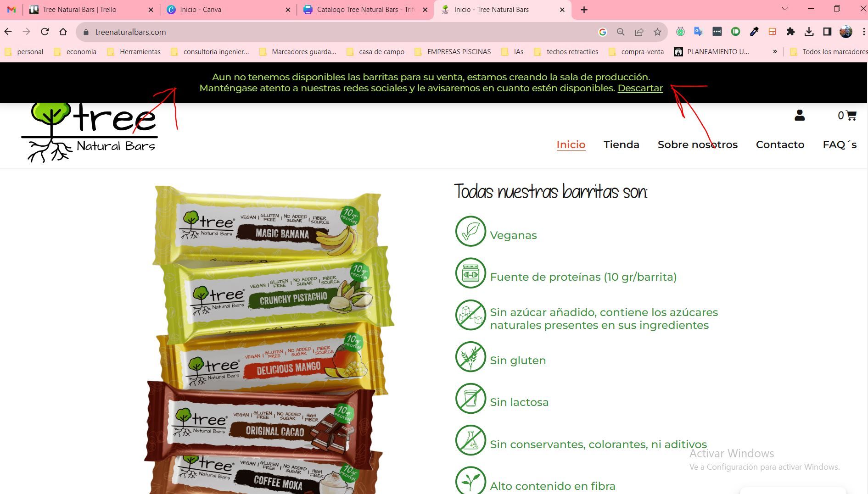The image size is (868, 494).
Task: Open Todos los marcadores folder
Action: (829, 52)
